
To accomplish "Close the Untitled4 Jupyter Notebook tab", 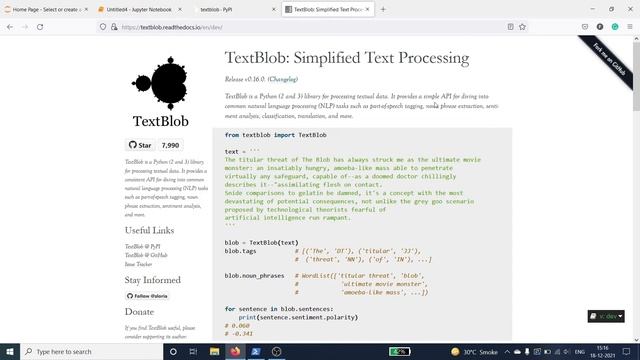I will tap(180, 9).
